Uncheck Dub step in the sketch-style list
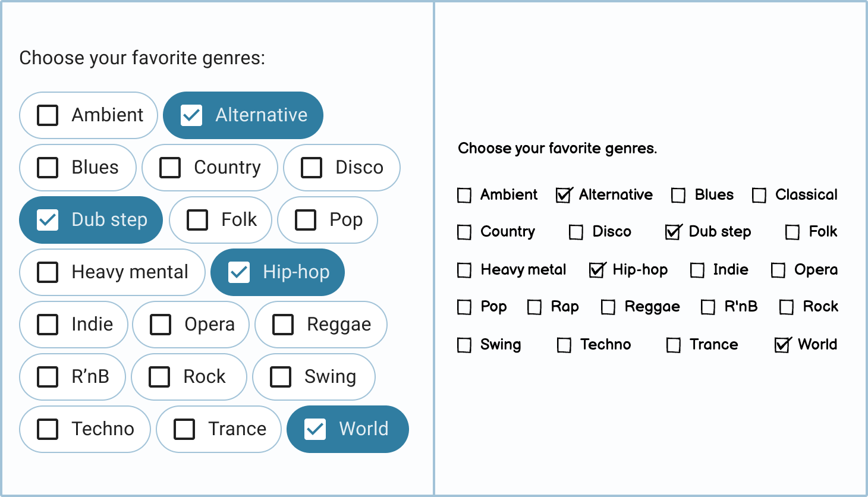 click(x=672, y=232)
